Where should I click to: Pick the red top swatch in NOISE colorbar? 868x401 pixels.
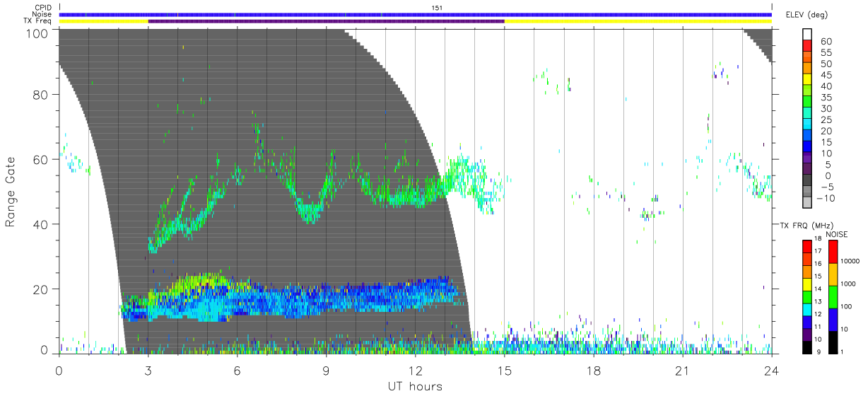coord(833,252)
